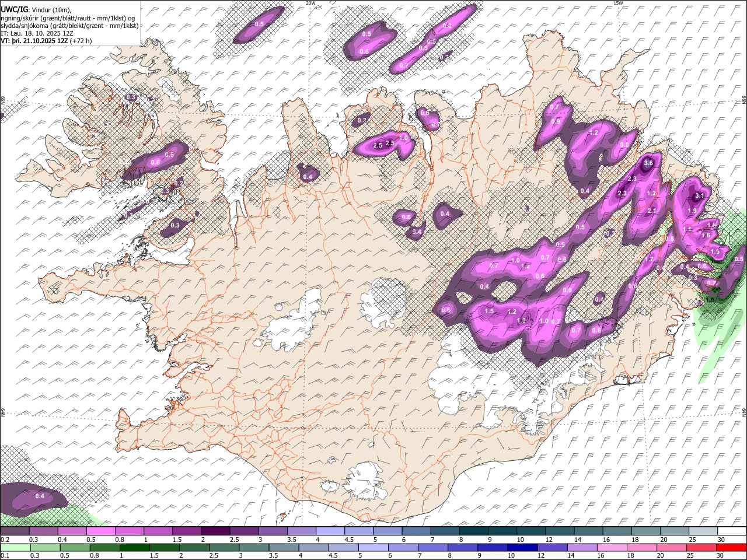The width and height of the screenshot is (747, 560).
Task: Click the '1.7' snowfall value on the map
Action: pos(649,260)
